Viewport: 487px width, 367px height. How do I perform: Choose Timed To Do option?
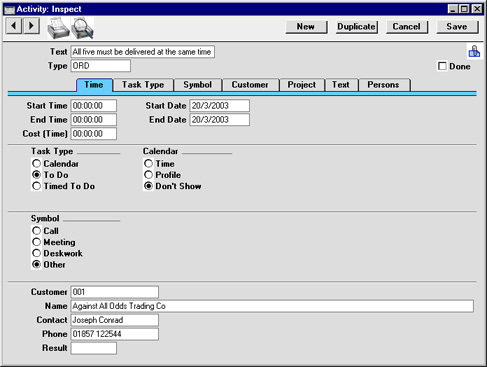pyautogui.click(x=37, y=186)
